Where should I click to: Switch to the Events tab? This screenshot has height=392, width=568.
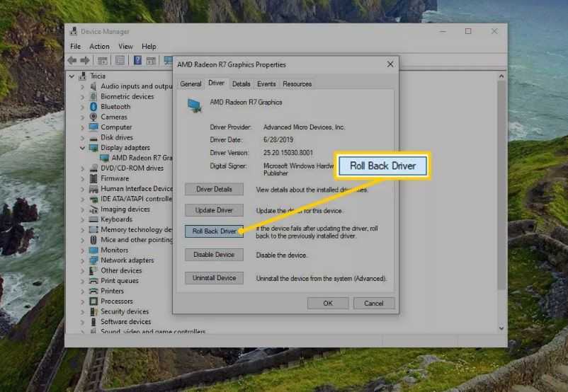pyautogui.click(x=266, y=83)
